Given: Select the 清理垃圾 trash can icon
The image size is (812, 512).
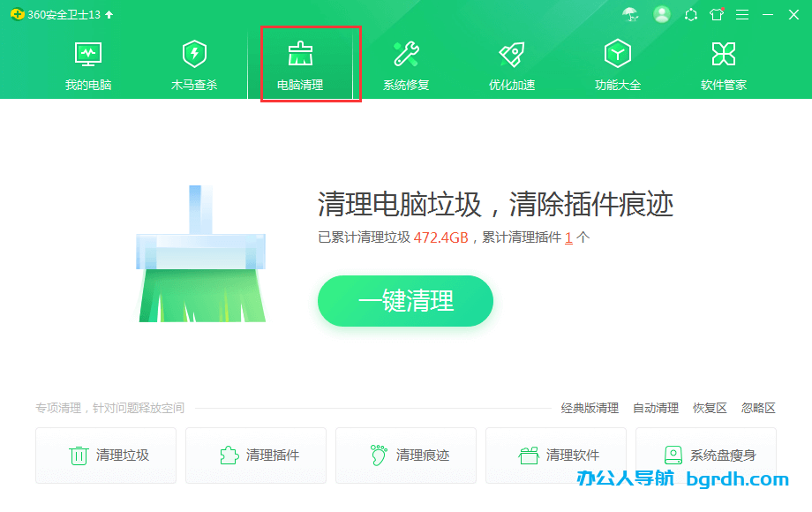Looking at the screenshot, I should pos(78,455).
